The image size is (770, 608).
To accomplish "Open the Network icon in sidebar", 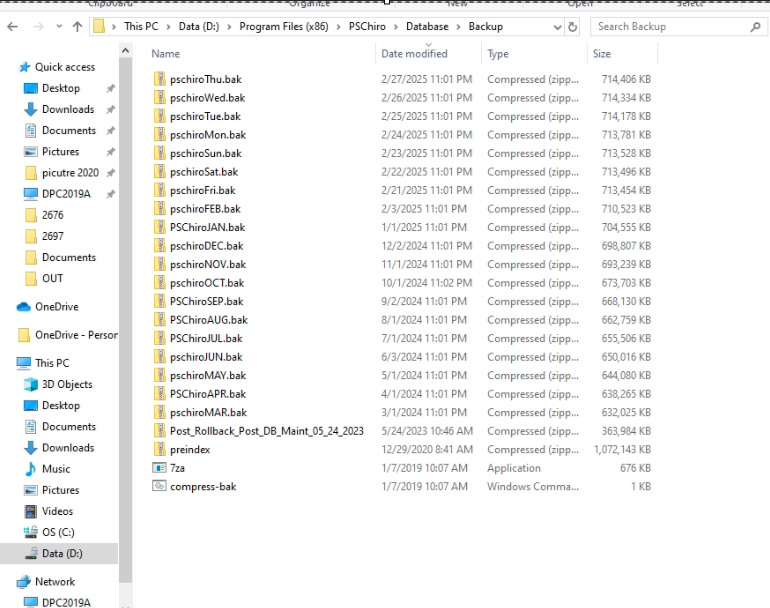I will pyautogui.click(x=24, y=582).
